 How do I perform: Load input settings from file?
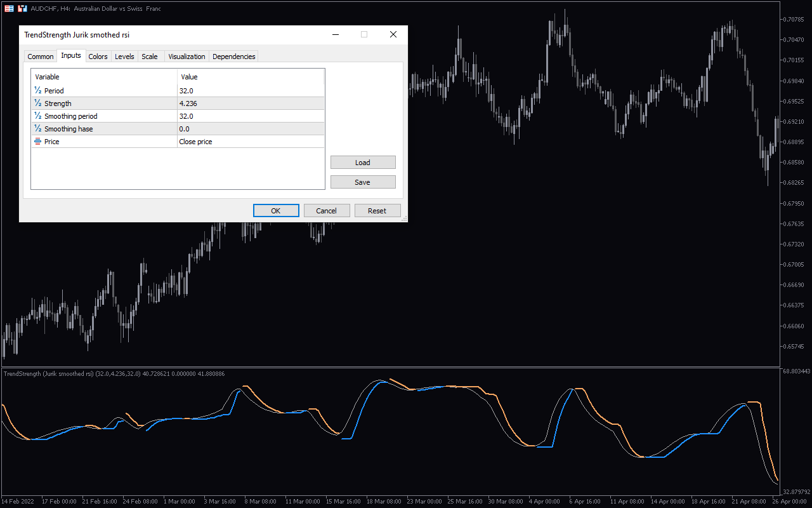pyautogui.click(x=363, y=163)
